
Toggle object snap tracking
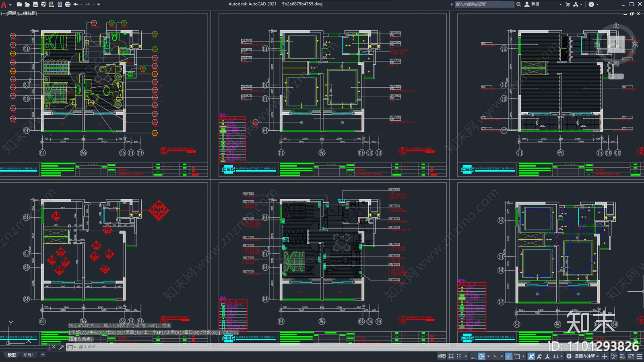coord(509,356)
